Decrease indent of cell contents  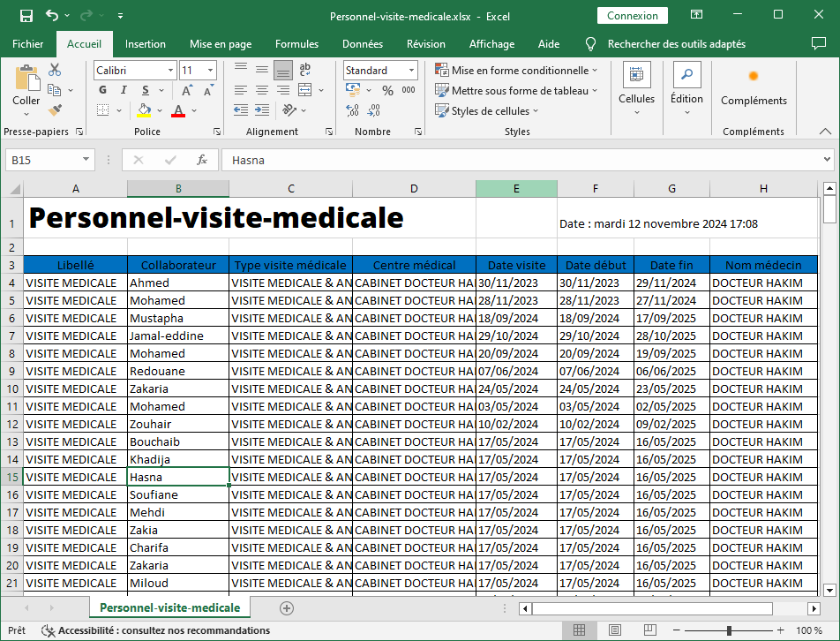pos(241,110)
